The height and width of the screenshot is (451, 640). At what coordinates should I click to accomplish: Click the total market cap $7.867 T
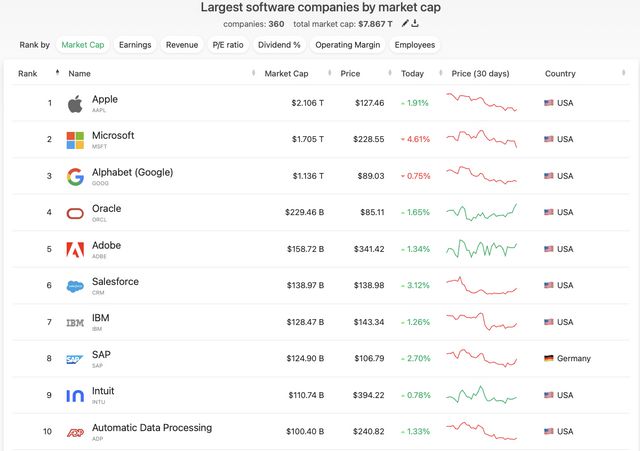click(376, 24)
